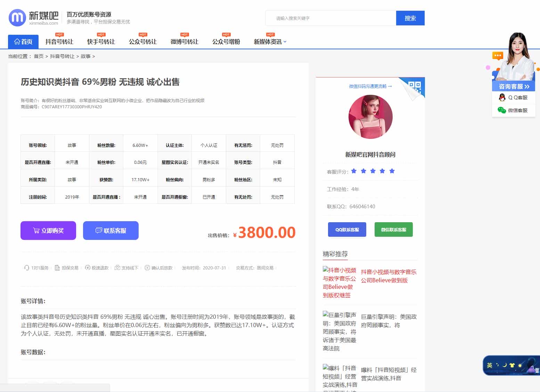Expand the 新媒体资讯 dropdown menu
Image resolution: width=540 pixels, height=392 pixels.
tap(269, 41)
